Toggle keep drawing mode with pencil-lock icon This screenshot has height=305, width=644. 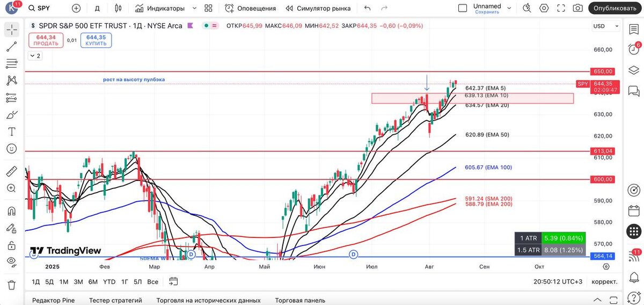12,228
